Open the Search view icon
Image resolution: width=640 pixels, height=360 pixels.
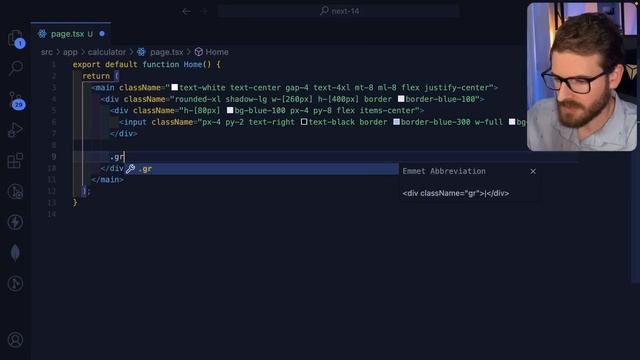point(16,68)
